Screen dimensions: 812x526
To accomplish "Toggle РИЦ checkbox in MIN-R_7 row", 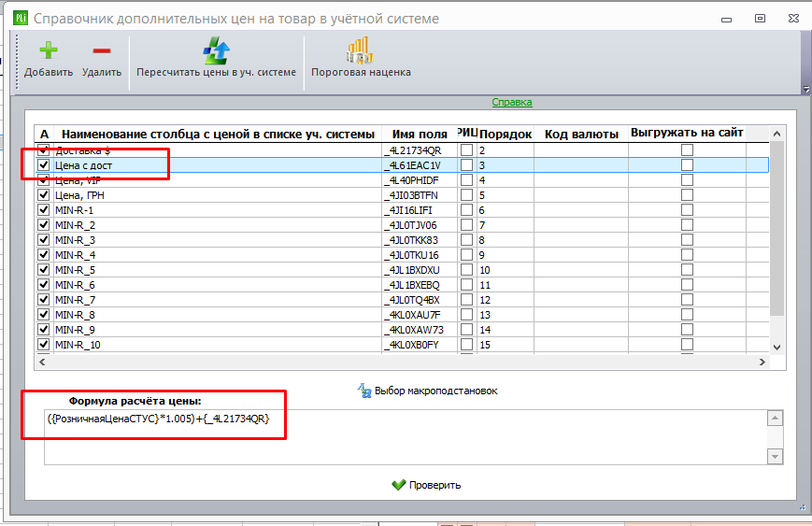I will (466, 300).
